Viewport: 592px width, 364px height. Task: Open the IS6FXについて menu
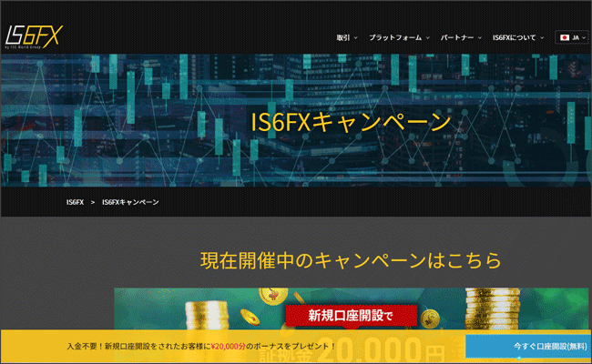[518, 37]
